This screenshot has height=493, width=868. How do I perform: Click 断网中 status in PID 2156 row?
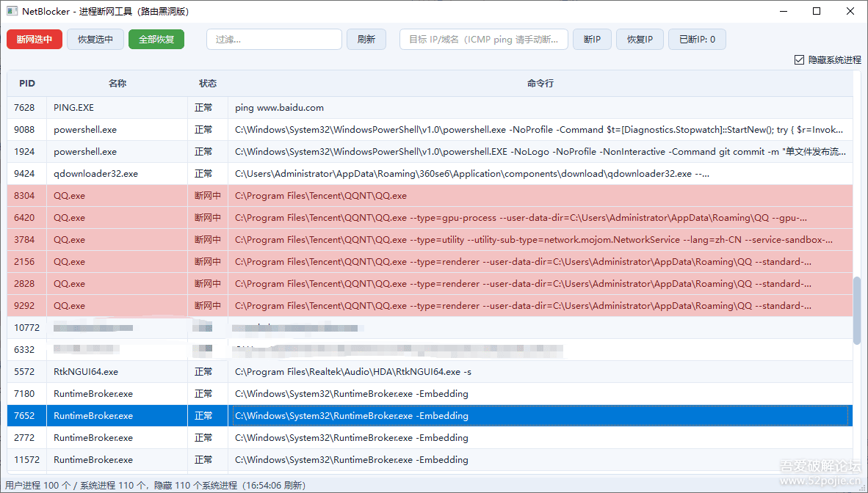(208, 262)
